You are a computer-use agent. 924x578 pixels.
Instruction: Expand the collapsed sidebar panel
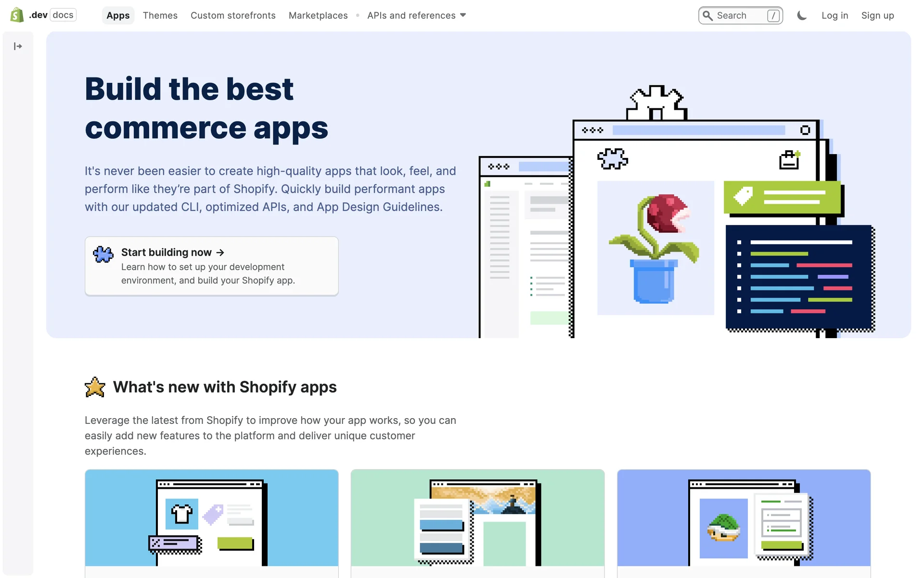[x=18, y=46]
